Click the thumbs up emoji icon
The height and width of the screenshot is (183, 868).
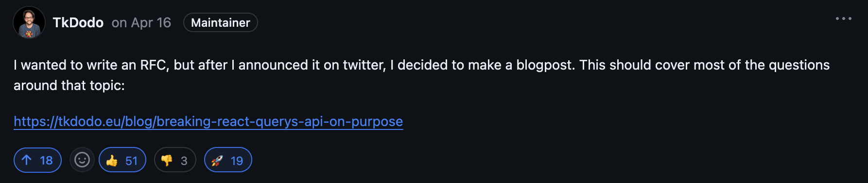(112, 161)
